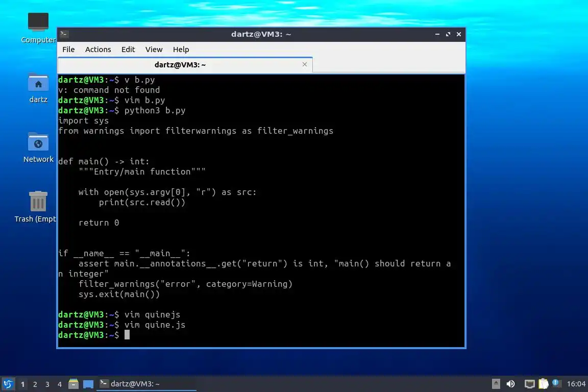588x392 pixels.
Task: Click 'def main() -> int:' line
Action: (x=104, y=161)
